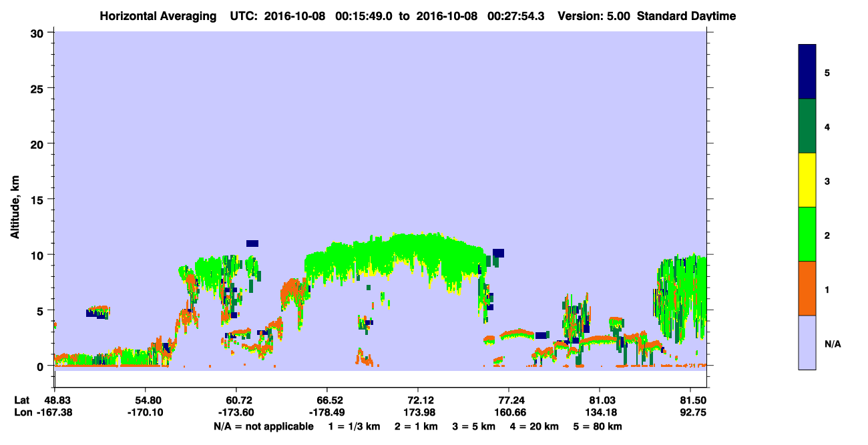Viewport: 868px width, 445px height.
Task: Pick the bright green colorbar segment labeled 2
Action: click(x=807, y=234)
